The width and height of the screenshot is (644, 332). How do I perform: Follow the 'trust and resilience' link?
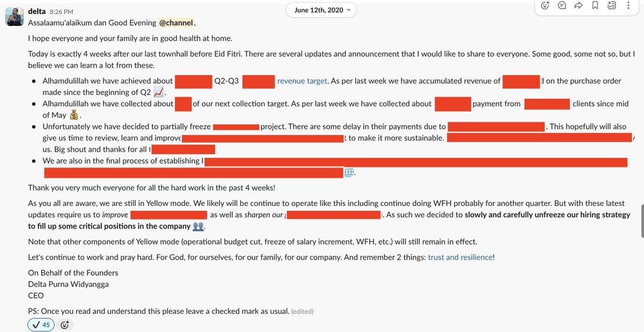[460, 257]
